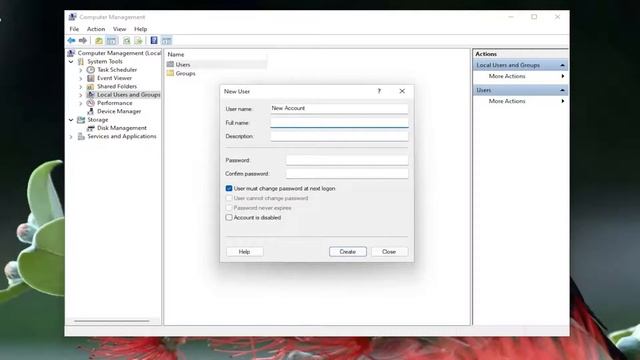Viewport: 640px width, 360px height.
Task: Click the Help button in New User dialog
Action: [x=244, y=252]
